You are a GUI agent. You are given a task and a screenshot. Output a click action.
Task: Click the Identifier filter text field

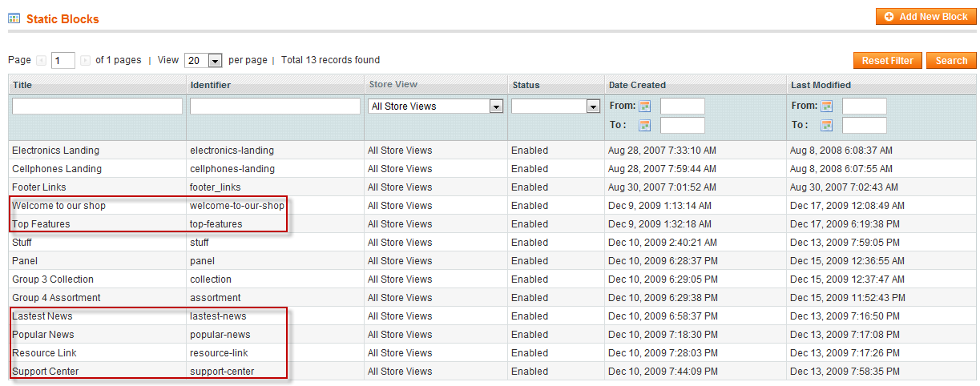pos(275,106)
